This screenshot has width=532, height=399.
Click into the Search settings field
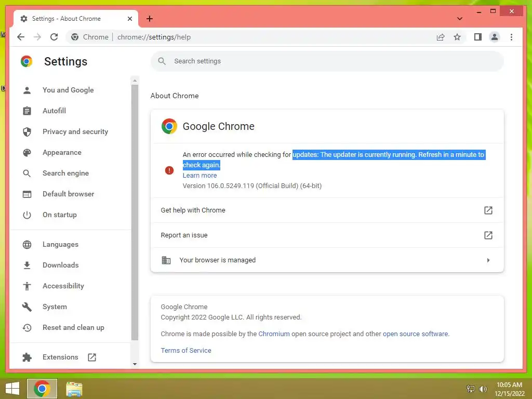coord(327,61)
